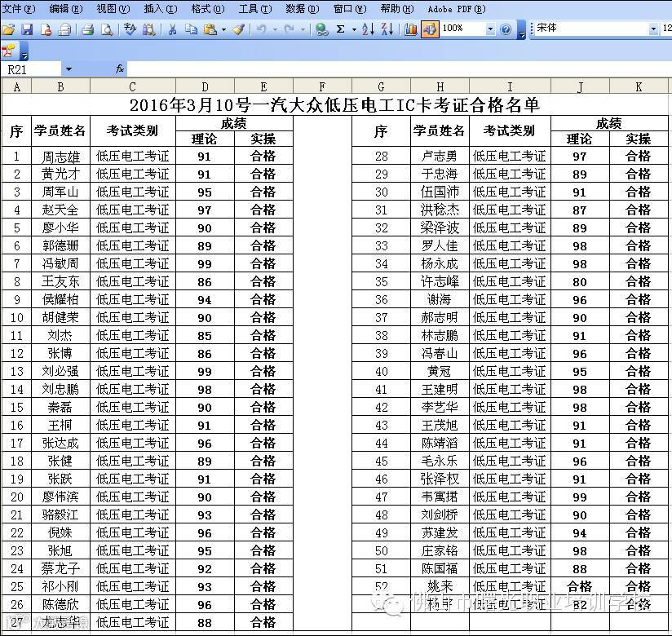
Task: Expand the Redo history dropdown
Action: tap(303, 29)
